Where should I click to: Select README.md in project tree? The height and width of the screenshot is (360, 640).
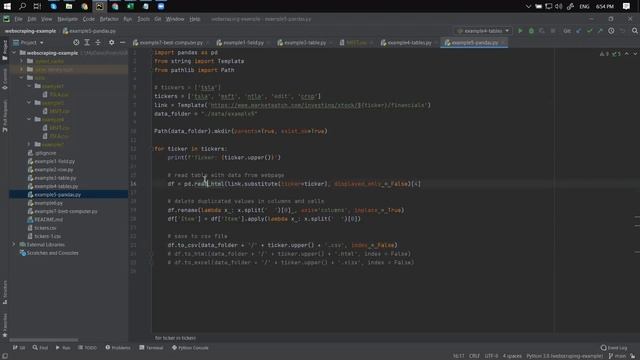[x=49, y=220]
